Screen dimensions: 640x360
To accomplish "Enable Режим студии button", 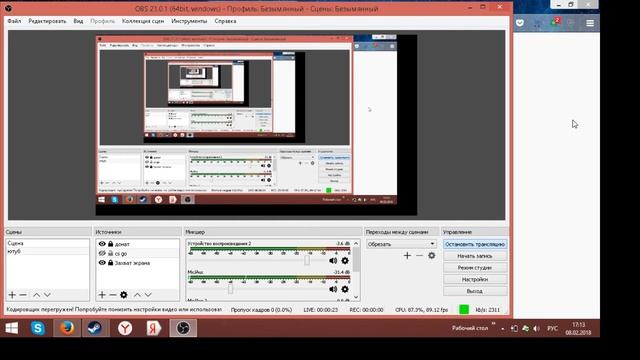I will point(475,268).
